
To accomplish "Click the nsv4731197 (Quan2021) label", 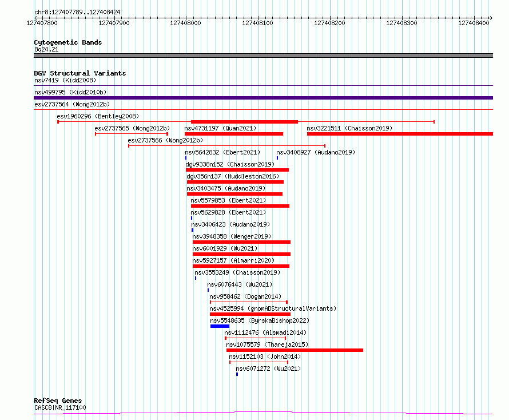I will [x=220, y=128].
